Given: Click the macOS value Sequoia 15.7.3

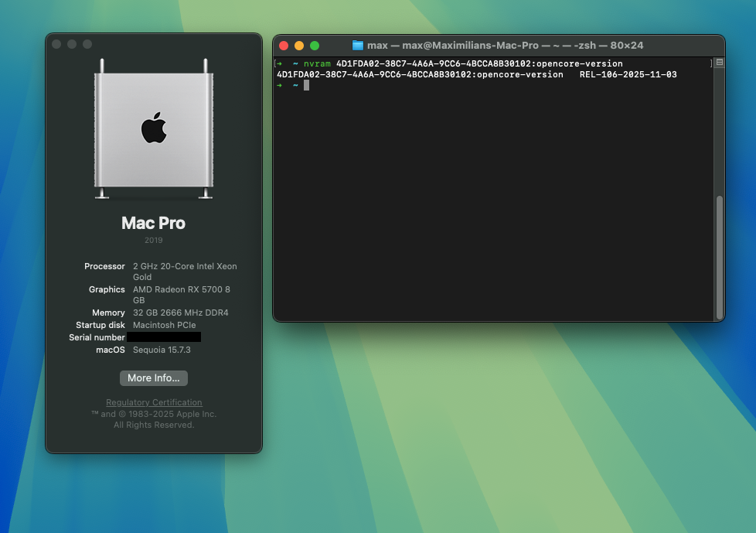Looking at the screenshot, I should coord(162,350).
